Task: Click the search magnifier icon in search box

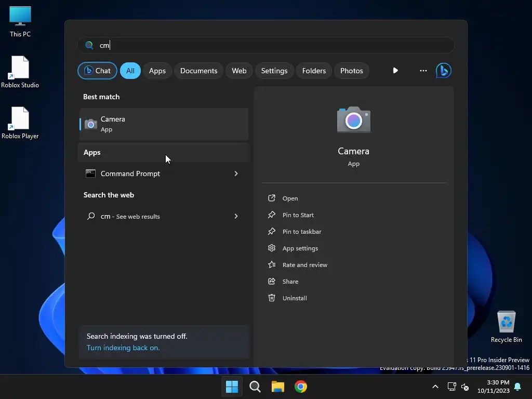Action: [89, 45]
